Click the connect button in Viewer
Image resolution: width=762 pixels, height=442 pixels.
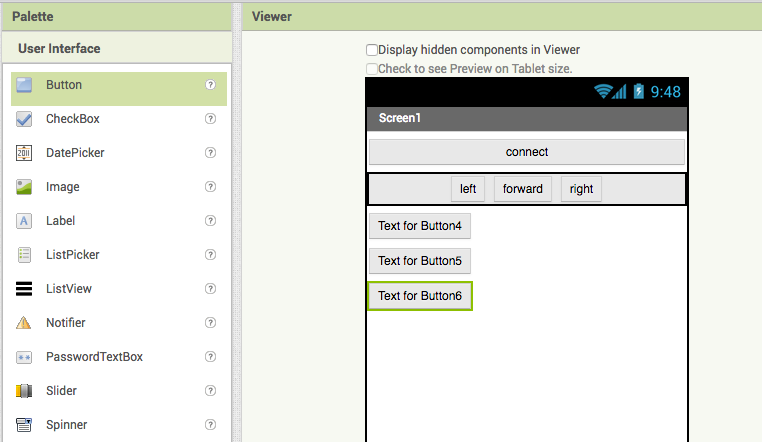(x=527, y=152)
